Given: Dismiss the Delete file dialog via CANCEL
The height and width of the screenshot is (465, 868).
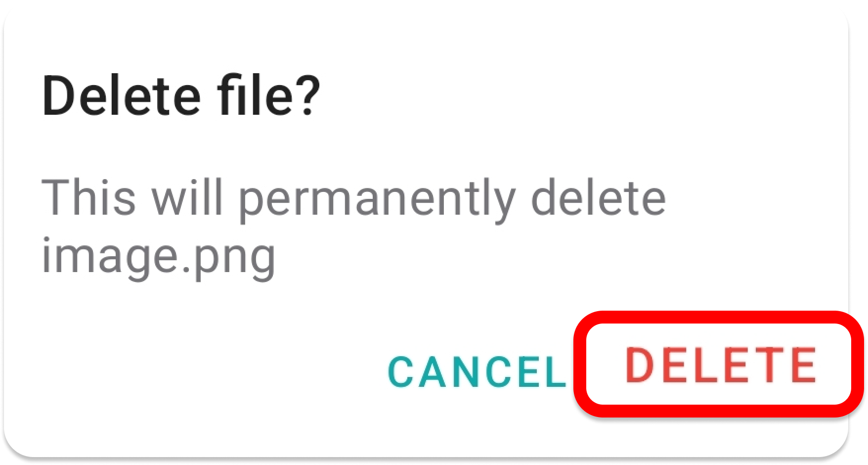Looking at the screenshot, I should pyautogui.click(x=477, y=372).
